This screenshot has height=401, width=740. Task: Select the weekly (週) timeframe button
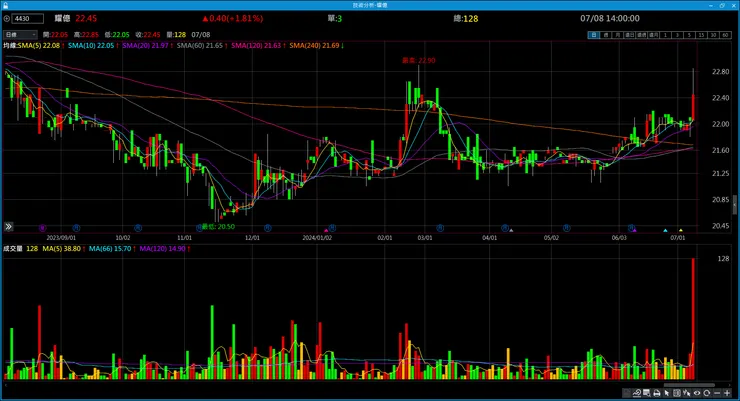605,35
